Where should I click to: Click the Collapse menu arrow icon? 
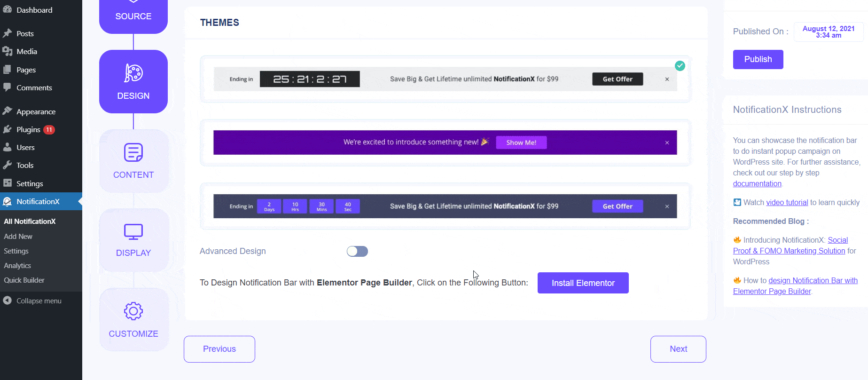(x=7, y=301)
